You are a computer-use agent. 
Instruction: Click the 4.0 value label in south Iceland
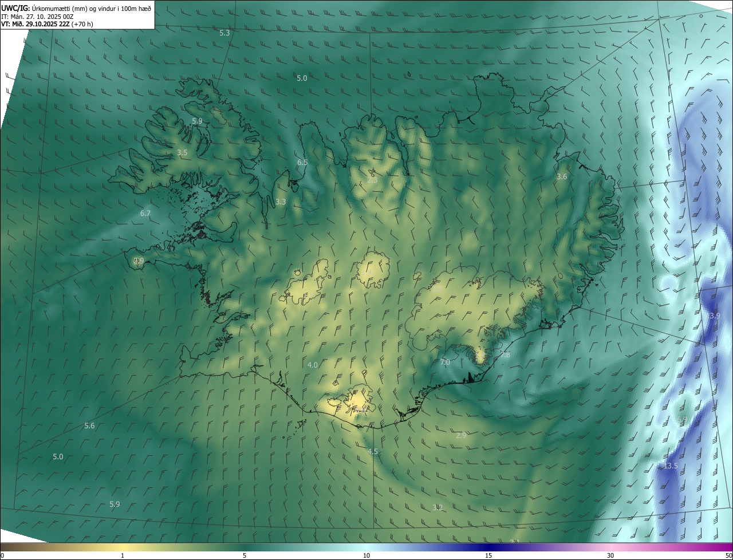[313, 365]
